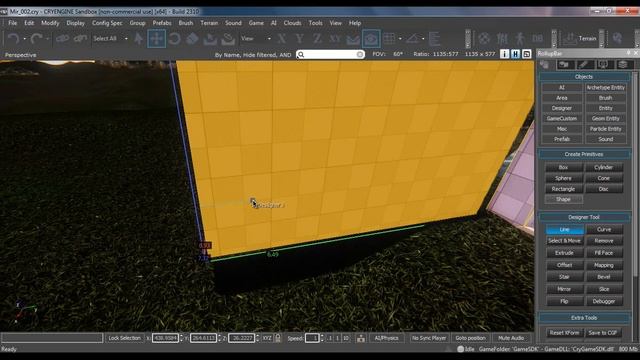Open the Terrain menu

coord(209,23)
